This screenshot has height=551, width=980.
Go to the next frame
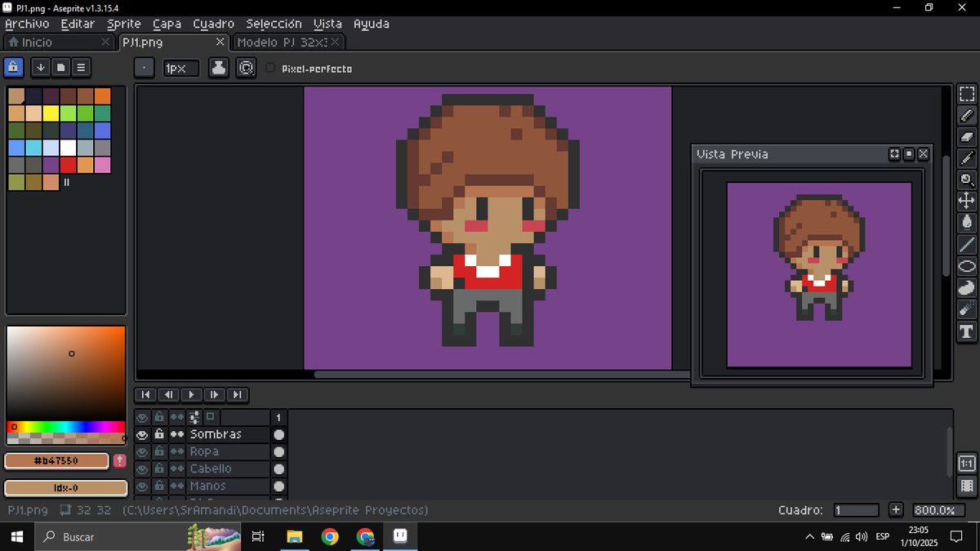coord(214,395)
